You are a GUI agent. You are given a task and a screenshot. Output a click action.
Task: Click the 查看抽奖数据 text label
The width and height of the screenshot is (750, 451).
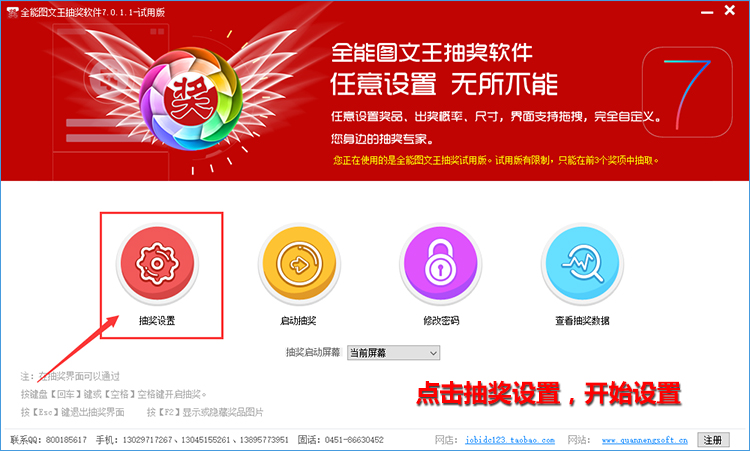(582, 321)
